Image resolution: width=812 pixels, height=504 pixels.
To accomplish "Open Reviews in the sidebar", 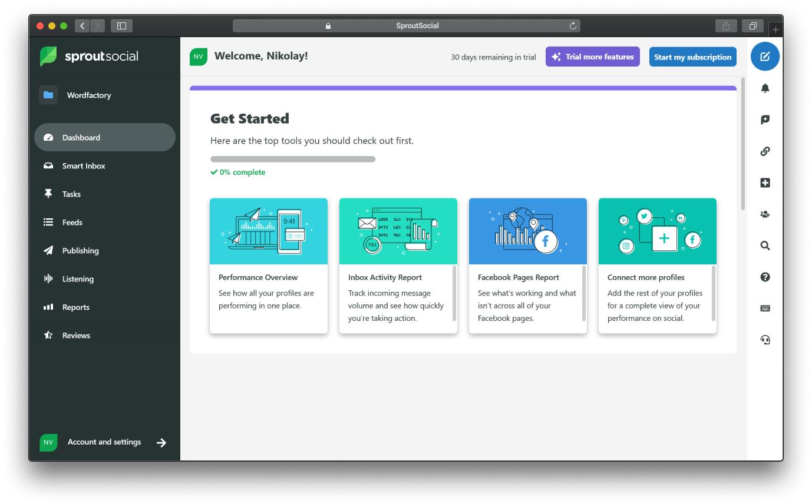I will click(x=105, y=335).
